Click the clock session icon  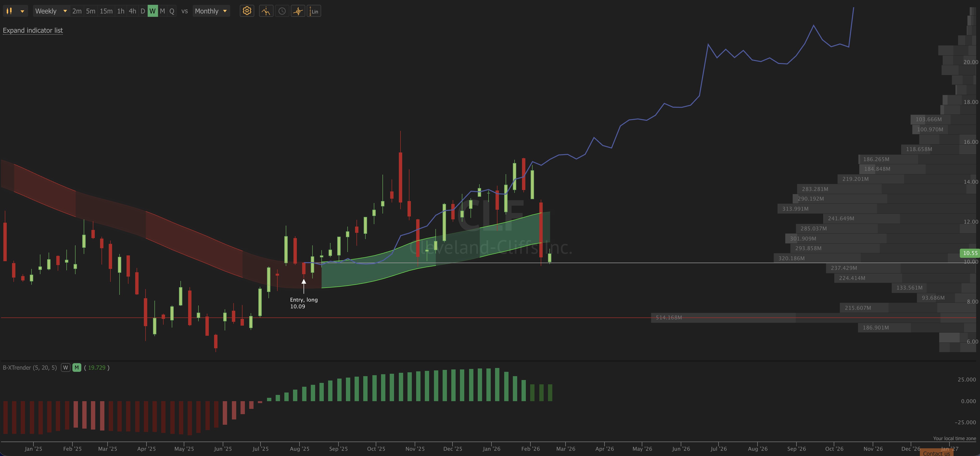point(282,11)
